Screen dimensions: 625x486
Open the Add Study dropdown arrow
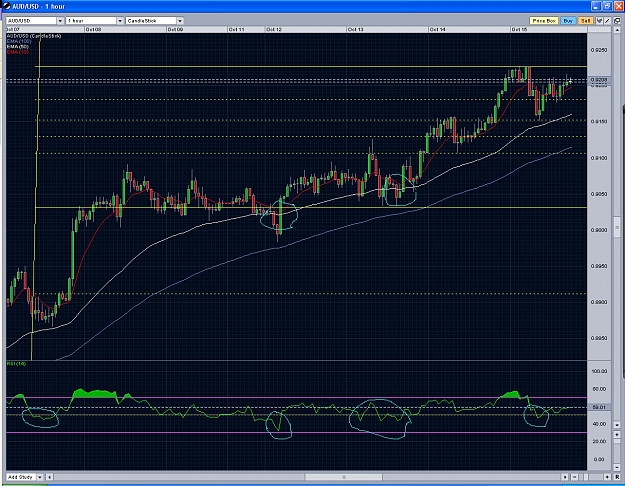[x=40, y=477]
